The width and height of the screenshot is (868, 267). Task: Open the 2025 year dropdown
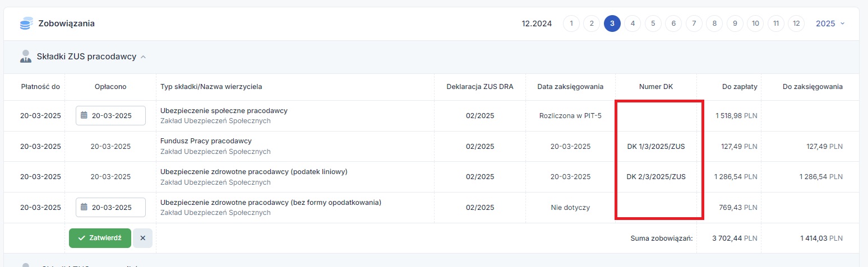(830, 24)
